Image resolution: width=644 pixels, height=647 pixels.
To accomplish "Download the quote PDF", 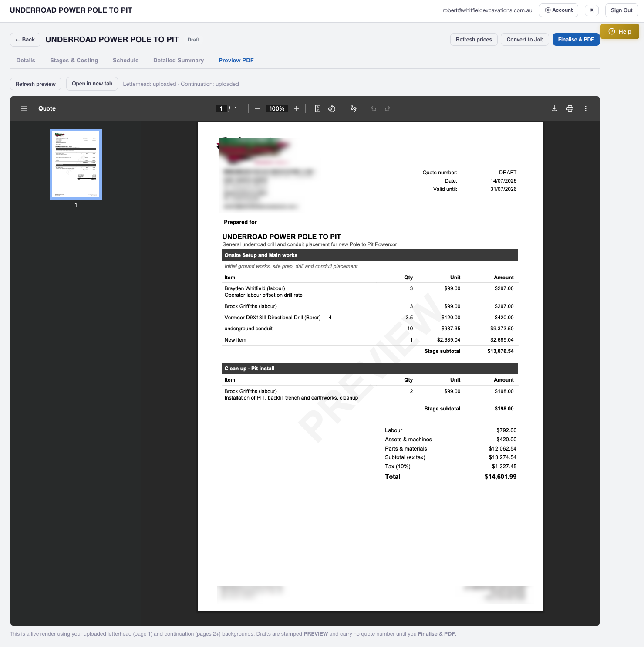I will tap(554, 108).
